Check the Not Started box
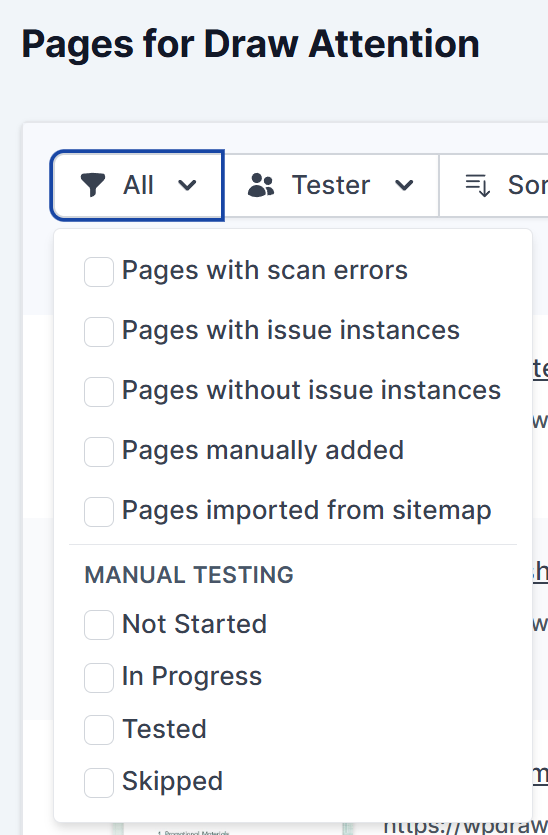The image size is (548, 835). click(x=99, y=625)
